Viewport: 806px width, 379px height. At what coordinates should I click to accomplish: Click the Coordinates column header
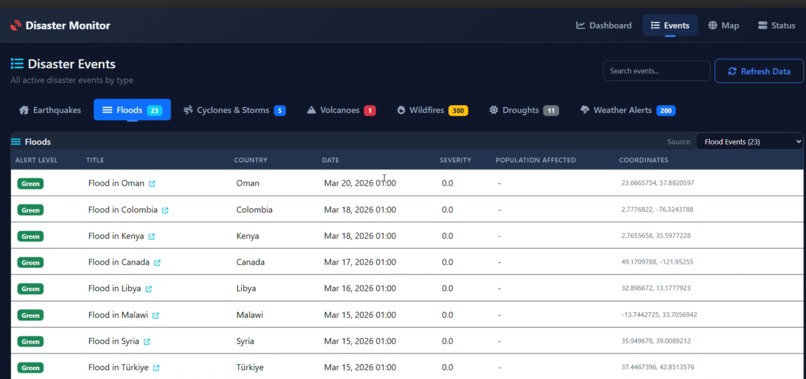(644, 160)
